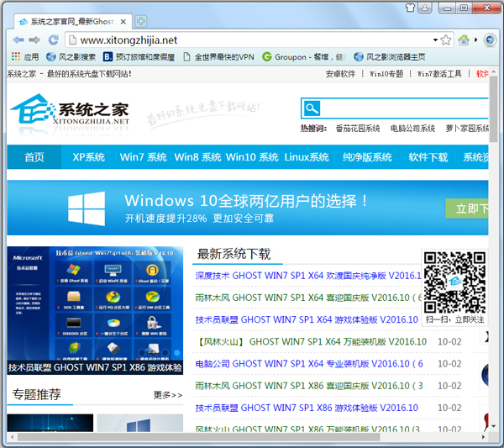
Task: Click the address bar URL field
Action: pos(250,40)
